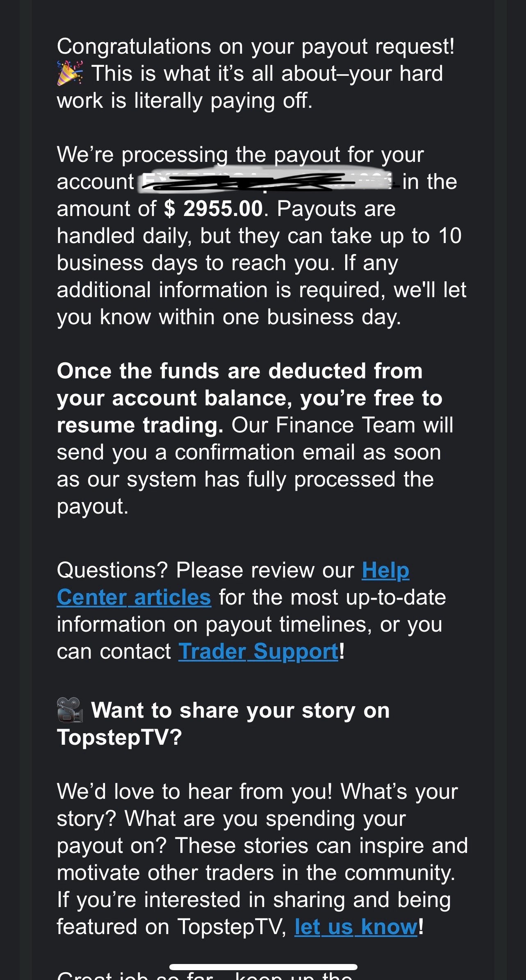Screen dimensions: 526x980
Task: Tap the movie camera emoji
Action: point(70,710)
